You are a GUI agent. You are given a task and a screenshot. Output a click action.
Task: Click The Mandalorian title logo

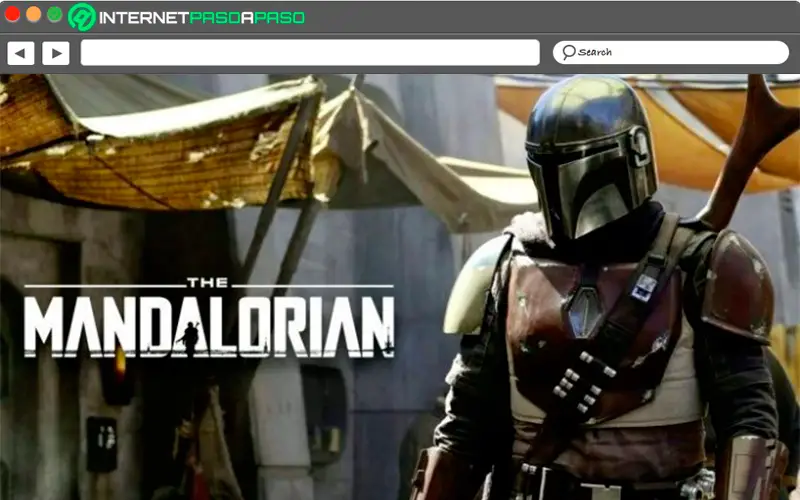point(209,317)
